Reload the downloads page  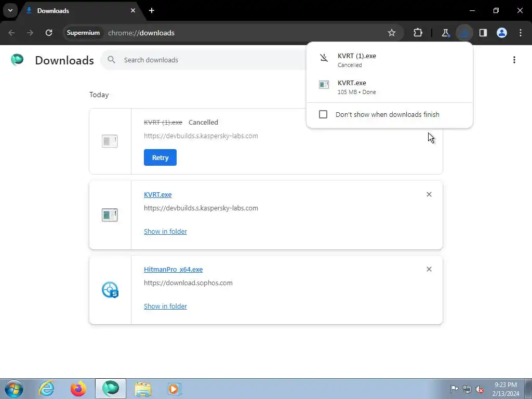pos(49,33)
